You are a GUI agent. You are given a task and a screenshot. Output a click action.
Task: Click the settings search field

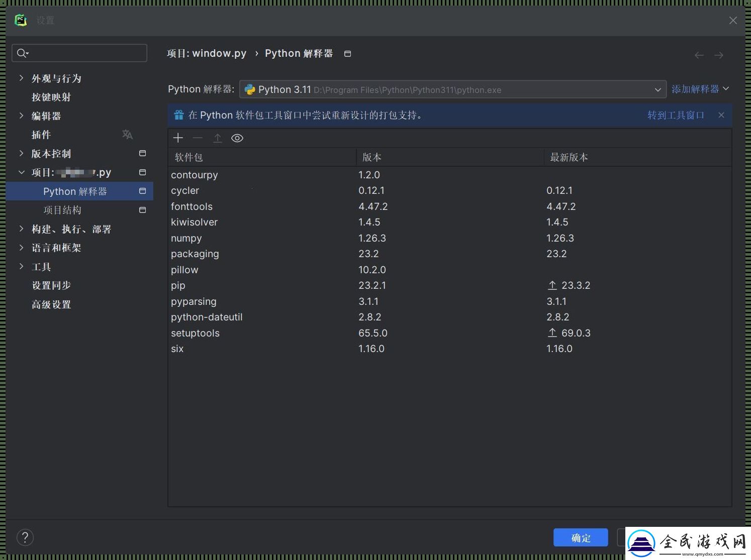point(79,53)
